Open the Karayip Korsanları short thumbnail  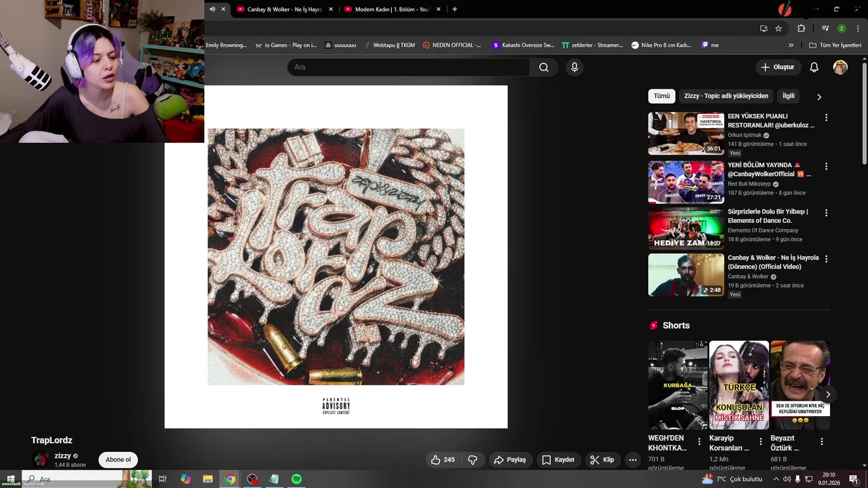coord(738,385)
